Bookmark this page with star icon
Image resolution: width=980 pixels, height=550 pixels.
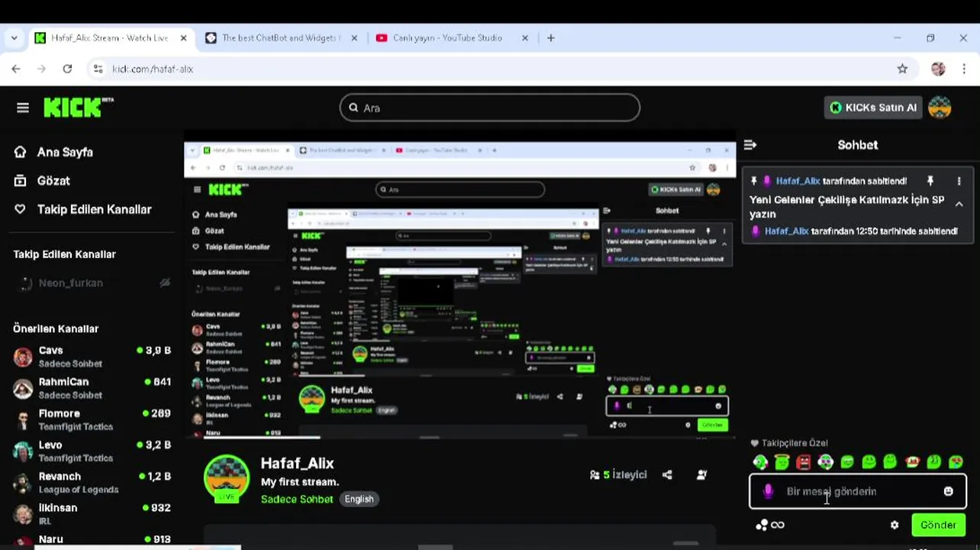pyautogui.click(x=902, y=69)
